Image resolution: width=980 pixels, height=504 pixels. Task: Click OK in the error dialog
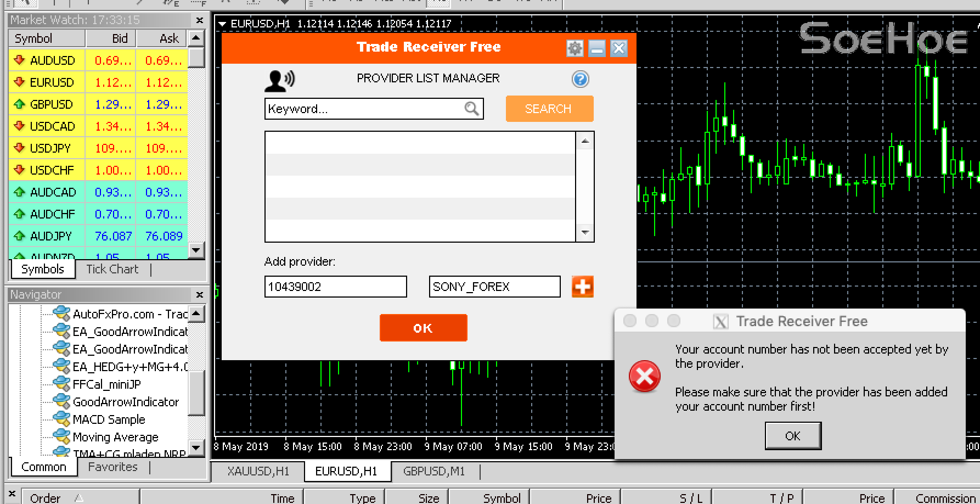792,436
